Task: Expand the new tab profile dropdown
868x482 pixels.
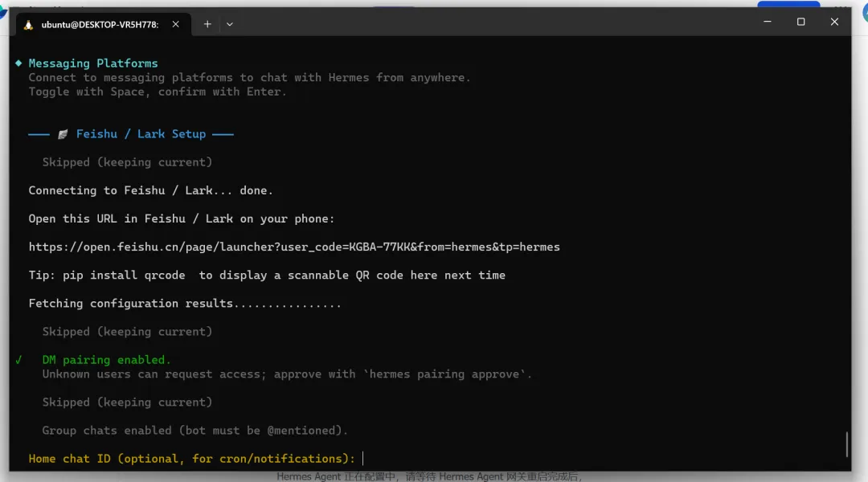Action: tap(230, 24)
